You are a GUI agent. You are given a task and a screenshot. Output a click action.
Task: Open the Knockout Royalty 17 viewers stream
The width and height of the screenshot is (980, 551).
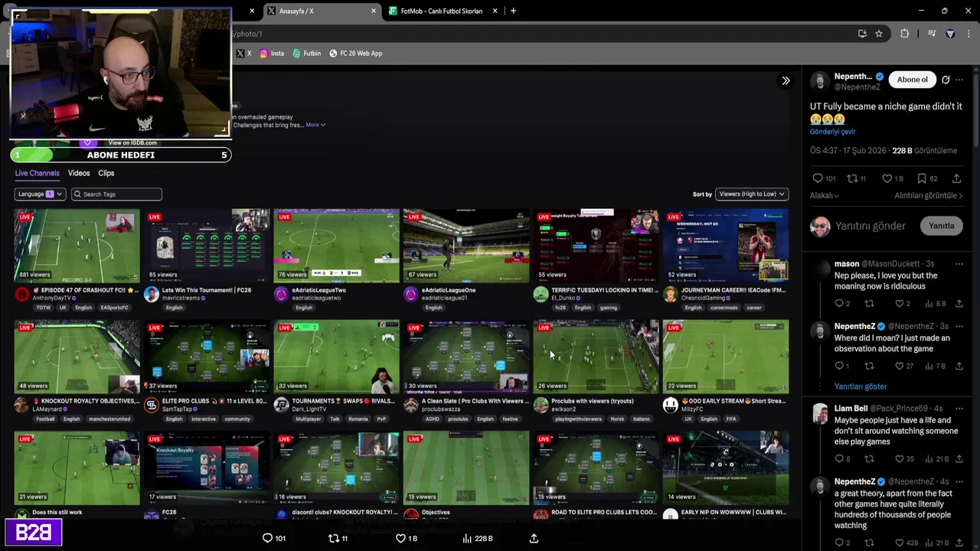tap(207, 468)
